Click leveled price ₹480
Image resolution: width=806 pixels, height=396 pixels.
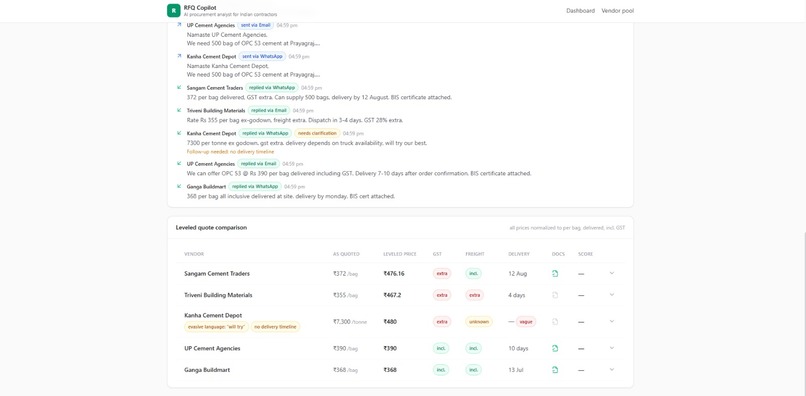(x=390, y=321)
